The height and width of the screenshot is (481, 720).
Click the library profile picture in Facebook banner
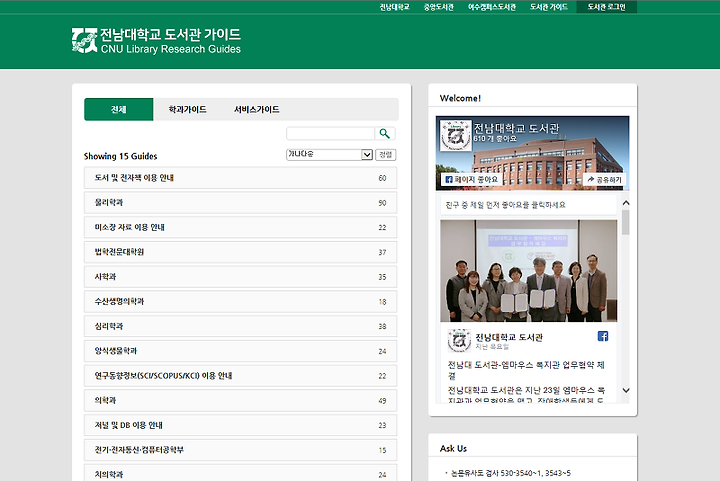pyautogui.click(x=456, y=135)
